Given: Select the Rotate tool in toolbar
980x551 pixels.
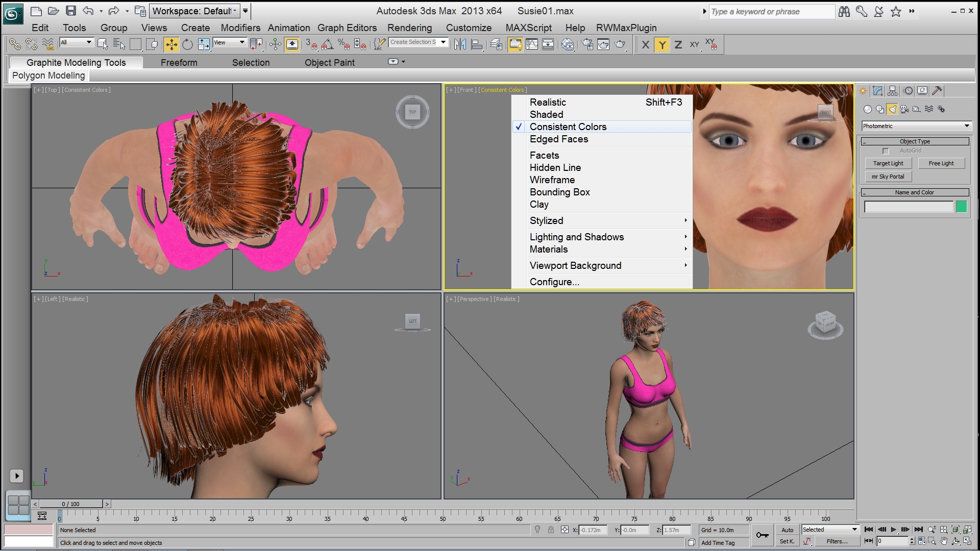Looking at the screenshot, I should (x=187, y=45).
